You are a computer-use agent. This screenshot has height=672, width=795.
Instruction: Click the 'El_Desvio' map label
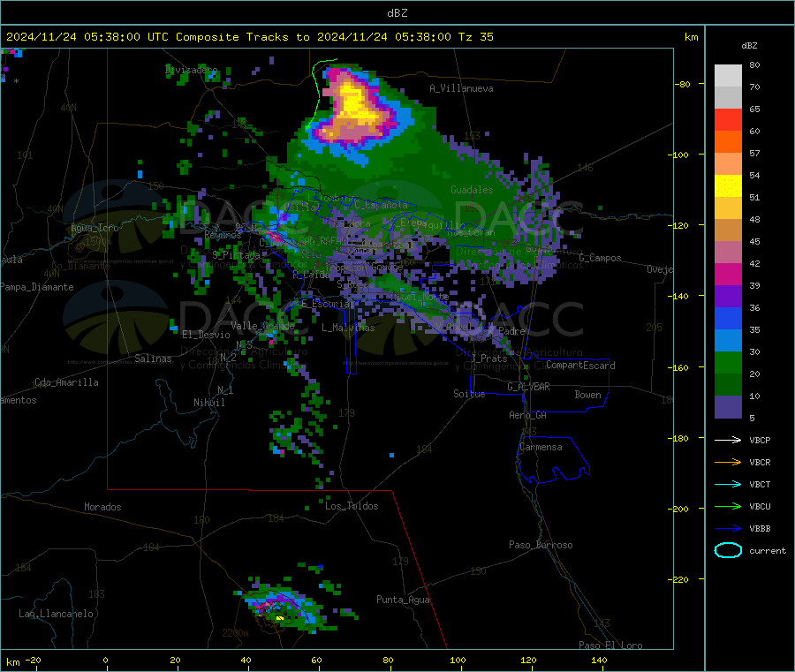[x=206, y=335]
